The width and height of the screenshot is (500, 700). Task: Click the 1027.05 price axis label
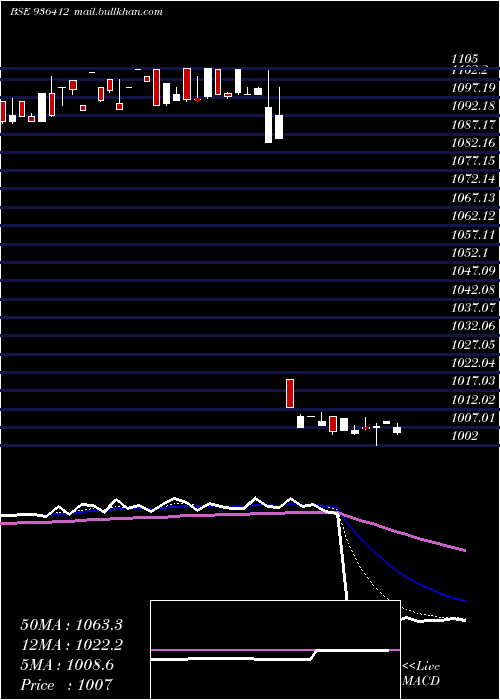(x=474, y=345)
